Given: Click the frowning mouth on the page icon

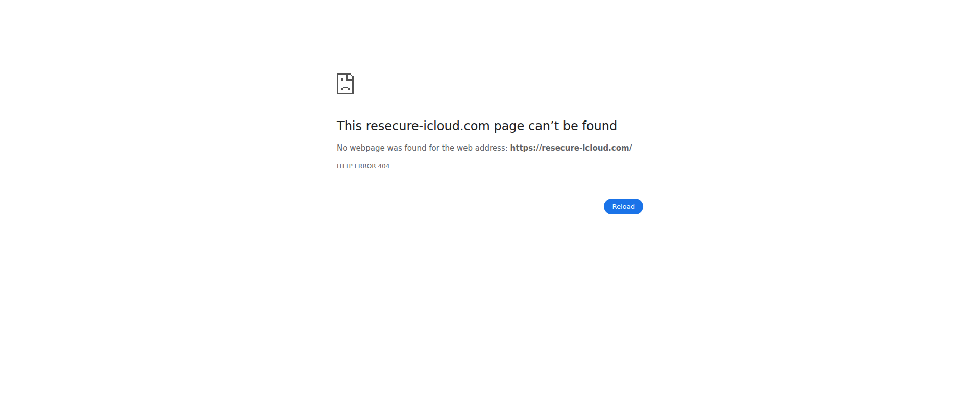Looking at the screenshot, I should pyautogui.click(x=345, y=88).
